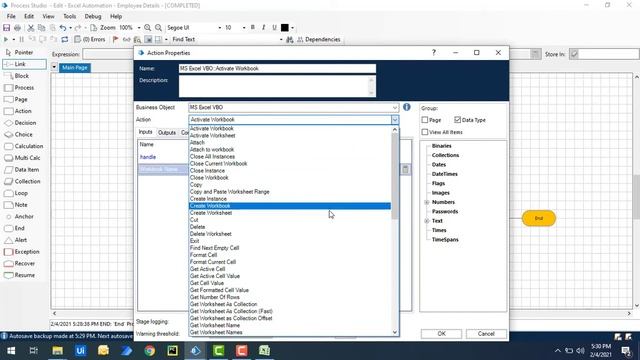Click the blue info icon beside Business Object
640x360 pixels.
(407, 107)
